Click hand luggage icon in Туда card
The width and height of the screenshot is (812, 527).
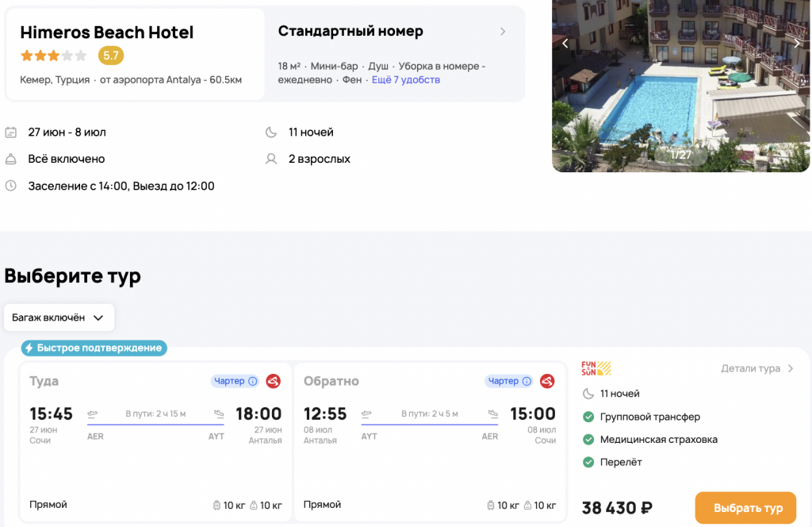[x=254, y=506]
